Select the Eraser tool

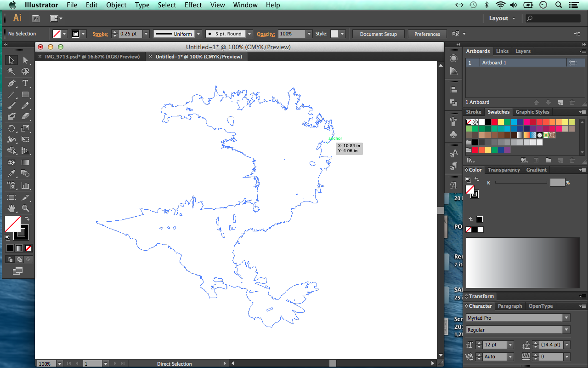pyautogui.click(x=25, y=117)
